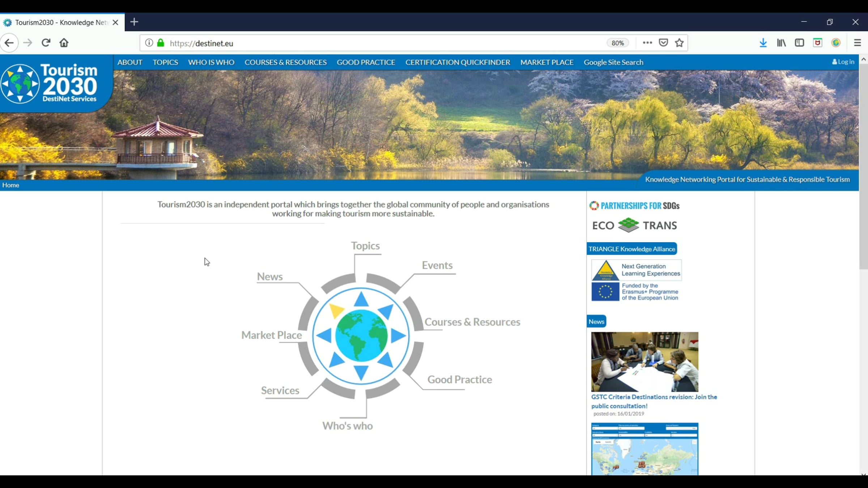Bookmark this page with star

[679, 43]
